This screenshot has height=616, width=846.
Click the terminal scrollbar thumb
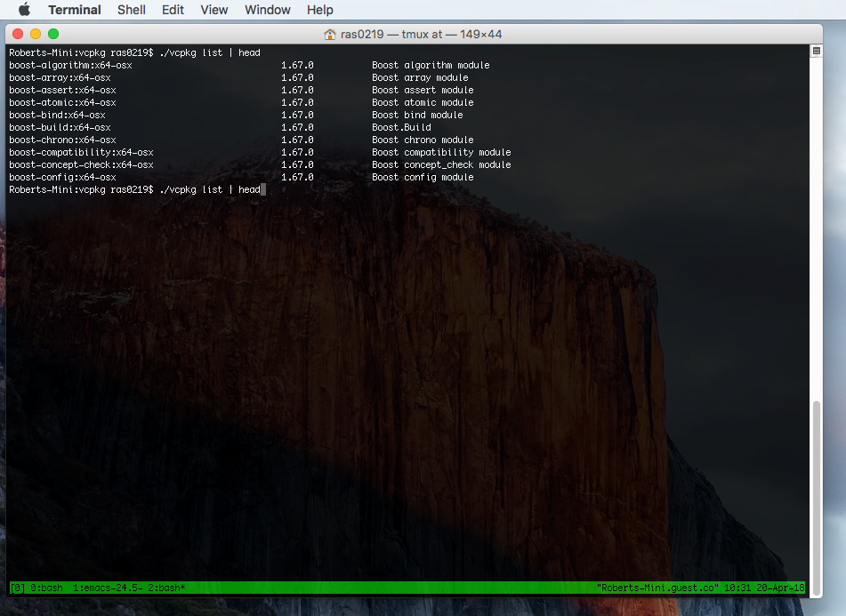(817, 496)
